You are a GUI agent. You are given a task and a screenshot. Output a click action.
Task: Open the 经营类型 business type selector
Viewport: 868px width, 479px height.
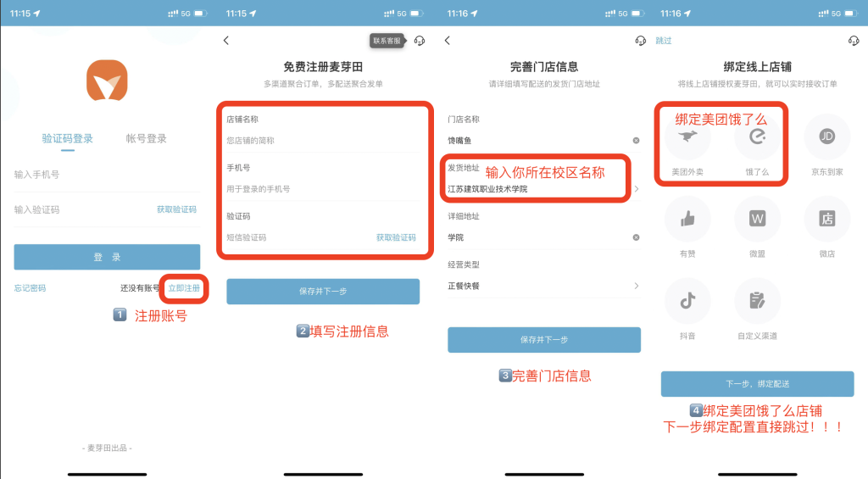(636, 286)
